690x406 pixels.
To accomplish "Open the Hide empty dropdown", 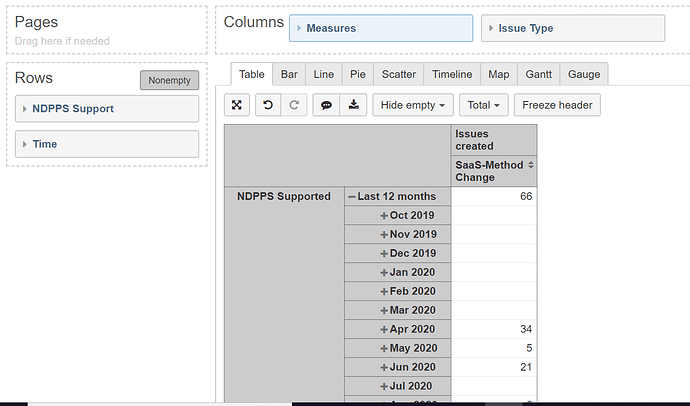I will [x=413, y=105].
